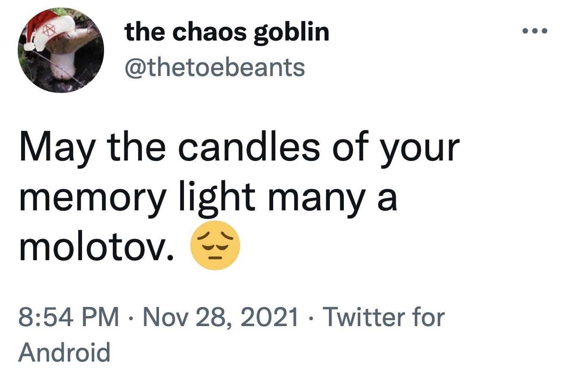
Task: Click the 8:54 PM timestamp
Action: coord(69,317)
